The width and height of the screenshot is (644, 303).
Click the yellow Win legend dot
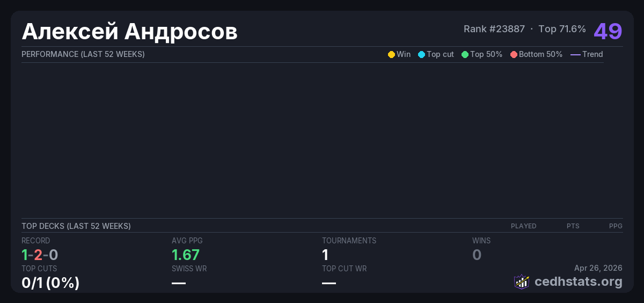click(391, 54)
